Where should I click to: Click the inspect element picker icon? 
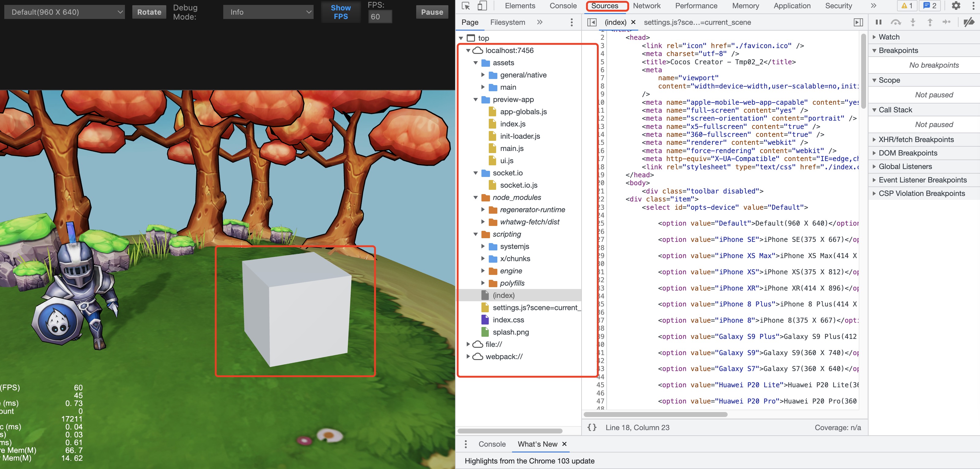pos(466,6)
